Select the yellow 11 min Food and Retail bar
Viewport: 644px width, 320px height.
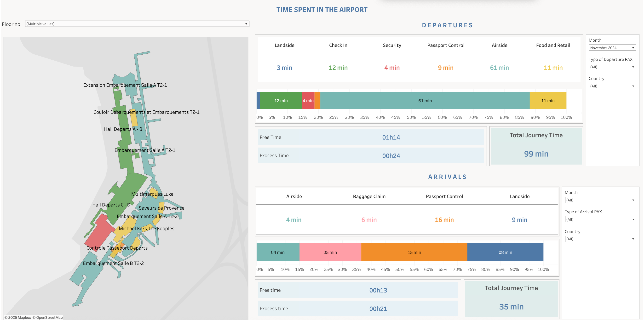tap(547, 101)
